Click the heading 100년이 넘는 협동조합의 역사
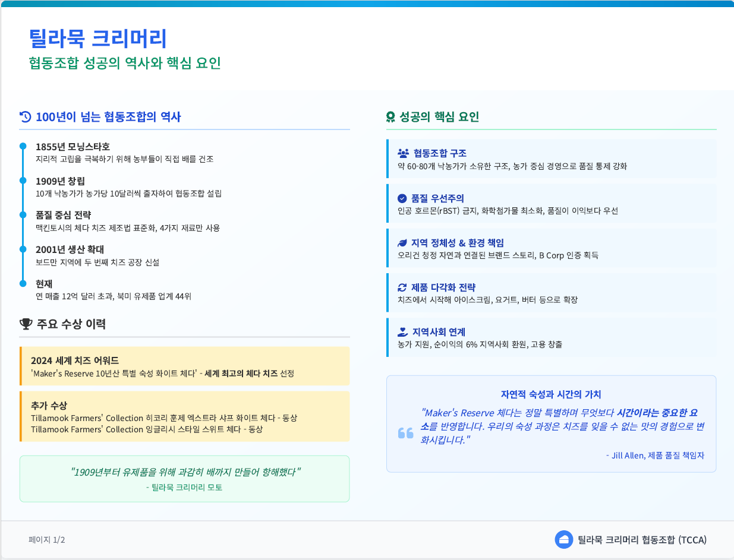 point(108,117)
